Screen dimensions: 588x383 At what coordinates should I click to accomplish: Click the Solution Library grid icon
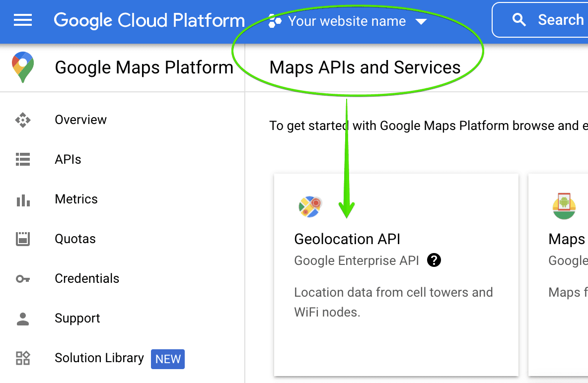[x=23, y=358]
